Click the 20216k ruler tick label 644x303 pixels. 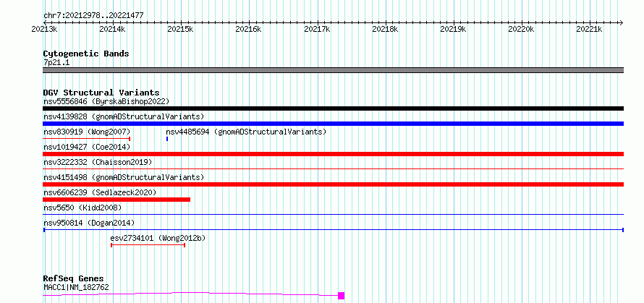pos(248,29)
